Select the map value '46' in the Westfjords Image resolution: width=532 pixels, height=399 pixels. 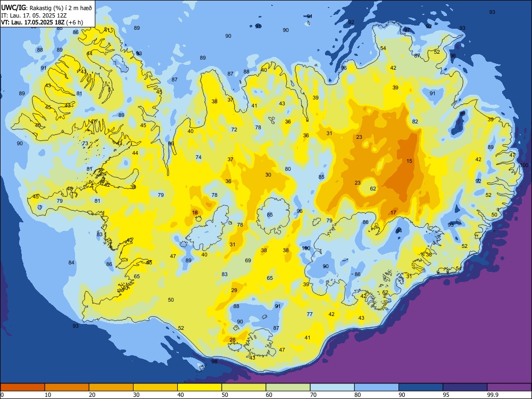point(38,125)
